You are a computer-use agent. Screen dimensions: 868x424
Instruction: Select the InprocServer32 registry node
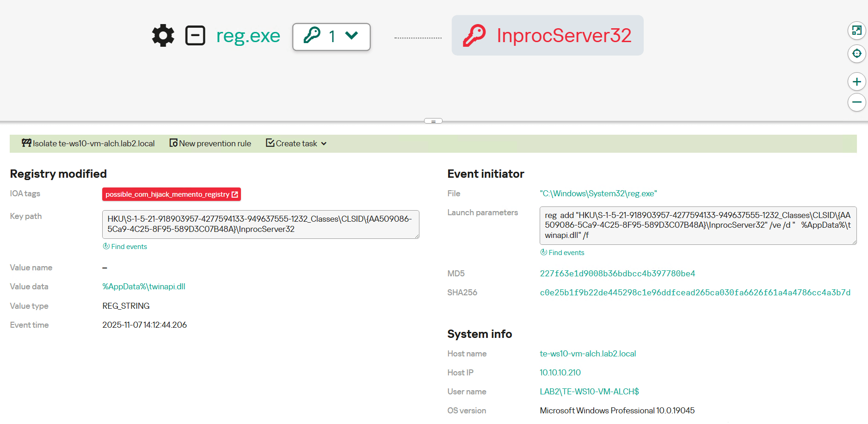click(x=548, y=36)
